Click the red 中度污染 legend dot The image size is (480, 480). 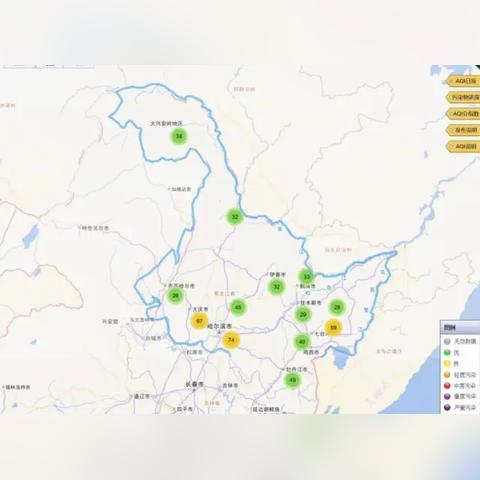(447, 386)
